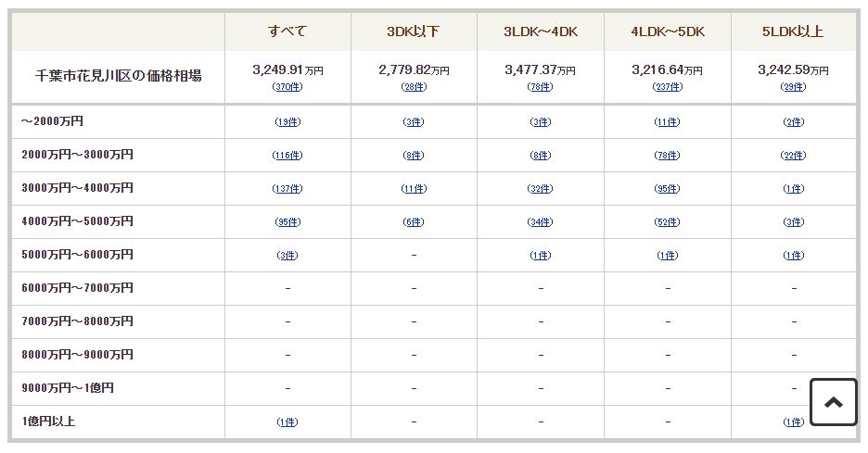Viewport: 868px width, 453px height.
Task: Open 34件 under 3LDK~4DK column
Action: (540, 221)
